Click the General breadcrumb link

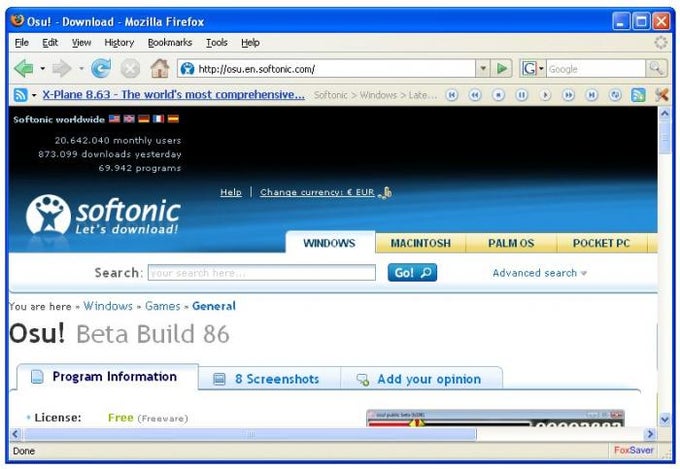214,306
